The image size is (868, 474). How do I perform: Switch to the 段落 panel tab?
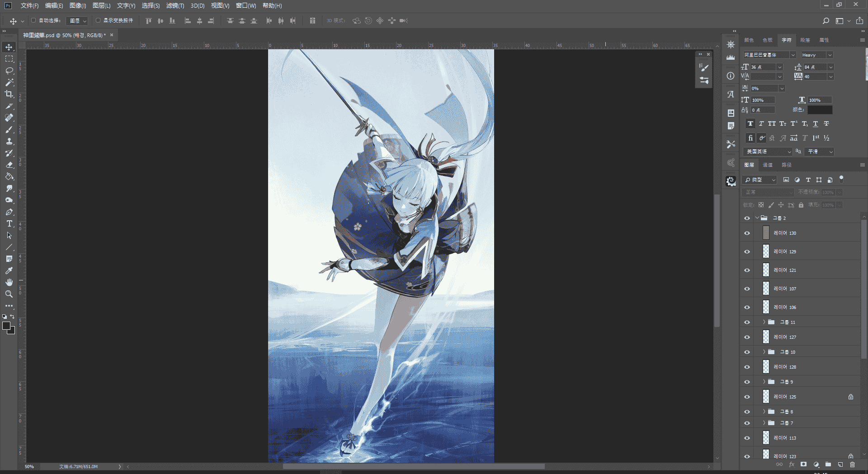coord(805,40)
